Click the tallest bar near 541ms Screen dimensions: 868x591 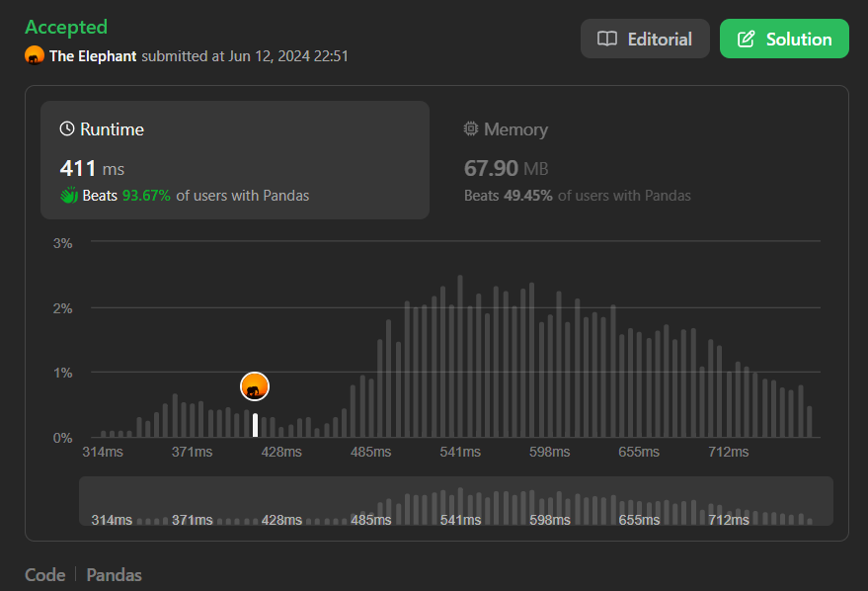point(460,357)
